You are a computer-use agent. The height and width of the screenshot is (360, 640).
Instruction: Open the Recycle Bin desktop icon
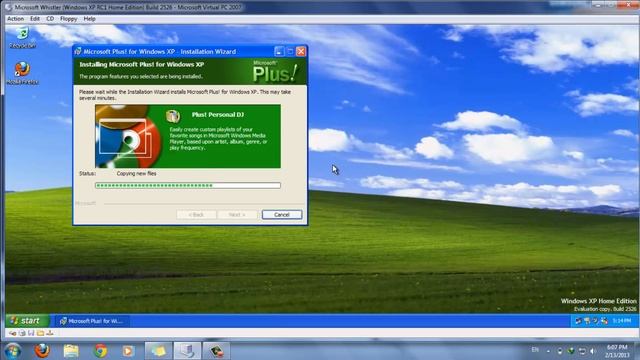tap(22, 37)
